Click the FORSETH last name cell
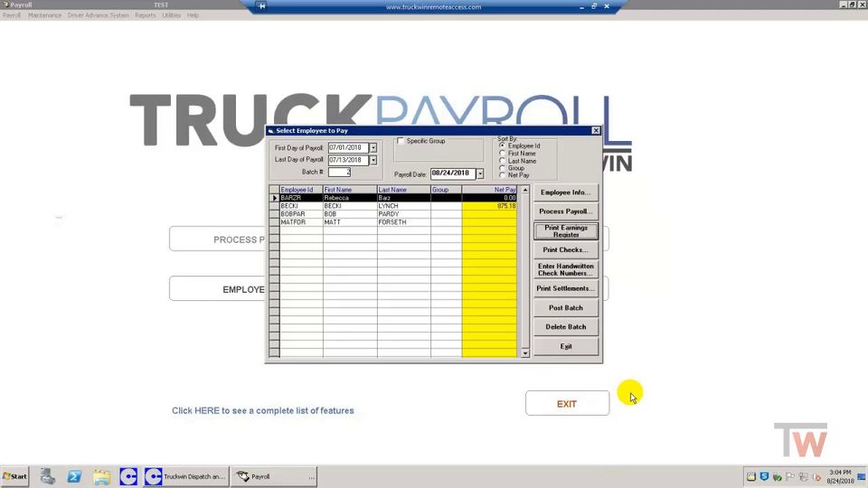 tap(404, 222)
